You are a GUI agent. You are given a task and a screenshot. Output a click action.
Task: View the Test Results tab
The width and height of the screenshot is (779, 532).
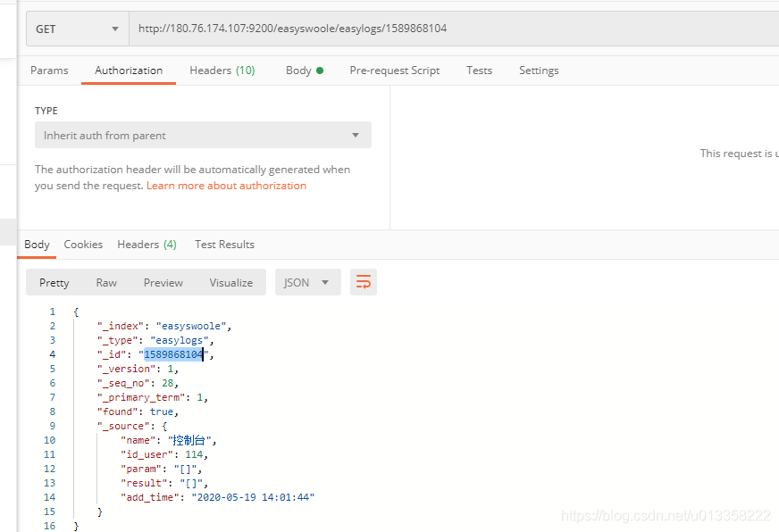click(223, 244)
